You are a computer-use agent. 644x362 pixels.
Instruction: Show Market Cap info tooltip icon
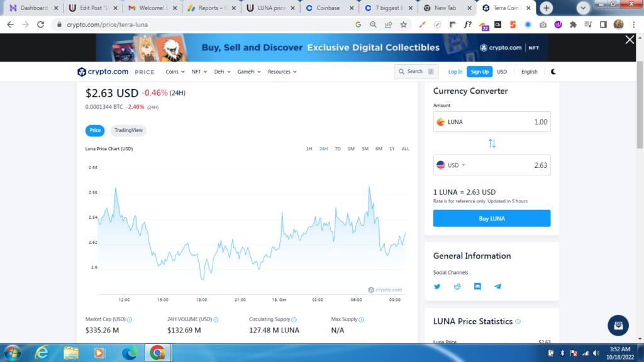(130, 320)
